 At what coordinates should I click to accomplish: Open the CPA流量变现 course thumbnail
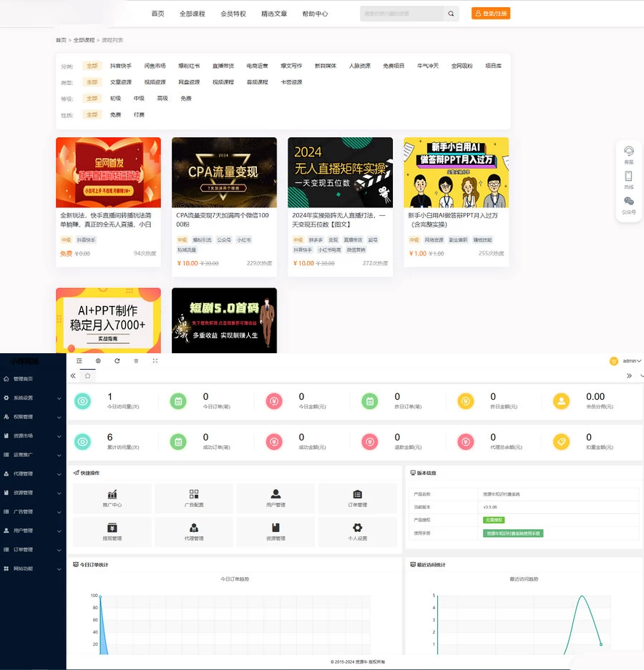224,172
